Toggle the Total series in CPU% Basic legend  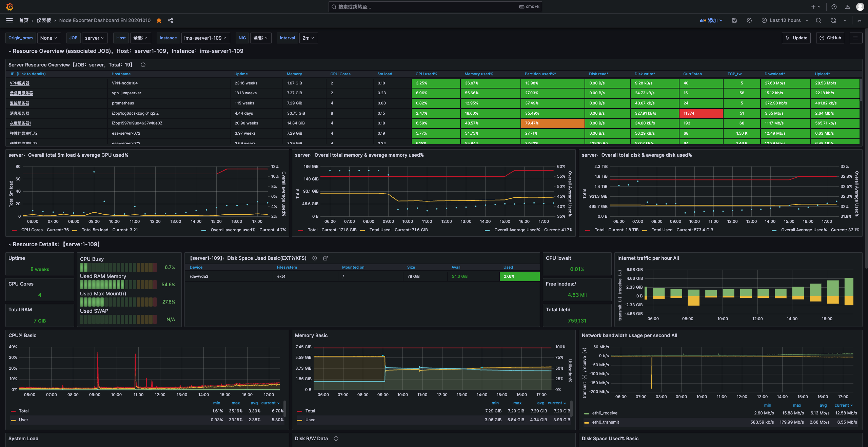pos(24,411)
